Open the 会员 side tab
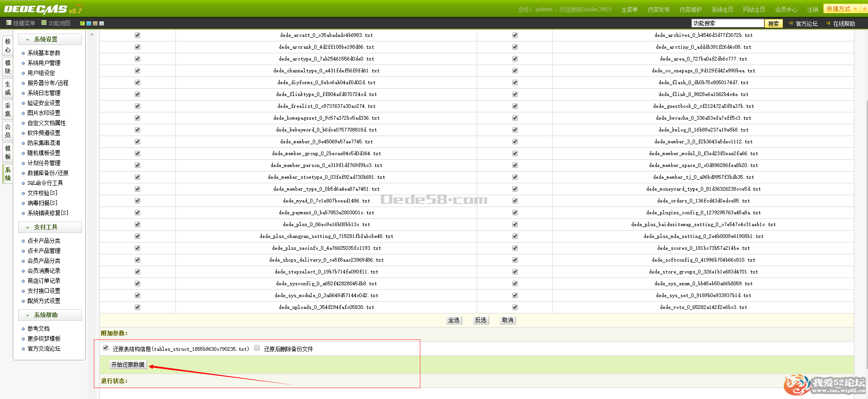This screenshot has height=399, width=868. coord(8,131)
